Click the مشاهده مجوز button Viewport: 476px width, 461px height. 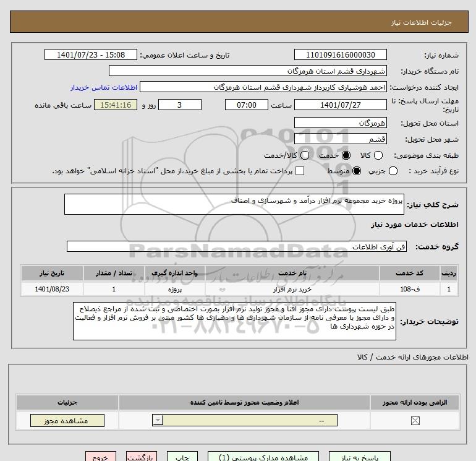click(67, 421)
